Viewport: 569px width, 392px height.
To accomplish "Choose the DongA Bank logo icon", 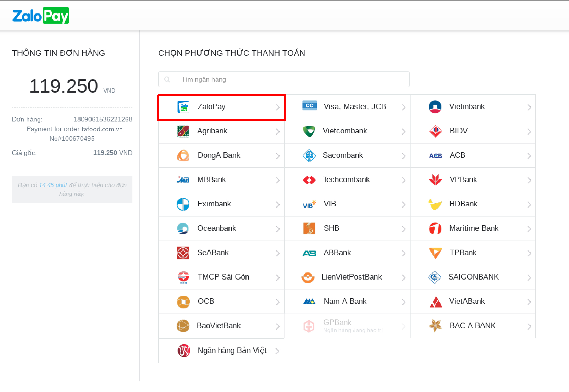I will pyautogui.click(x=183, y=155).
